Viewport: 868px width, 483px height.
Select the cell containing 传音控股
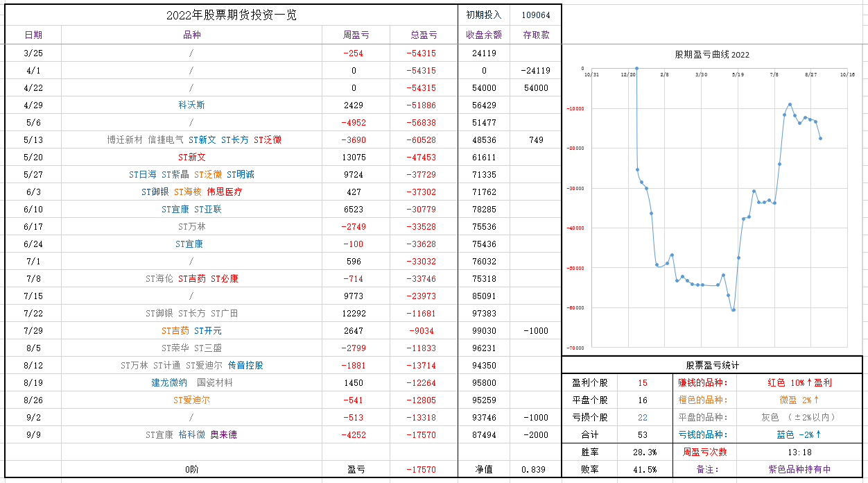[x=191, y=366]
